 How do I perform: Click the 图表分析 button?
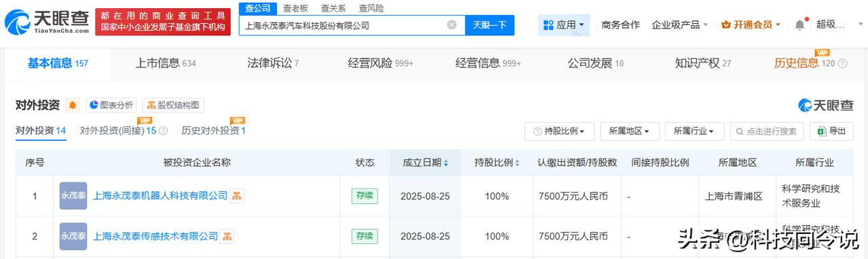pos(111,105)
